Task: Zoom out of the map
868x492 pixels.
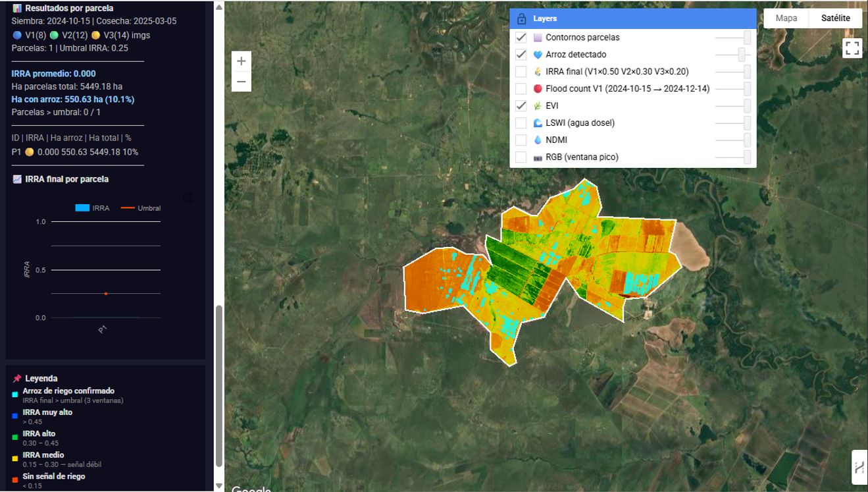Action: [x=242, y=82]
